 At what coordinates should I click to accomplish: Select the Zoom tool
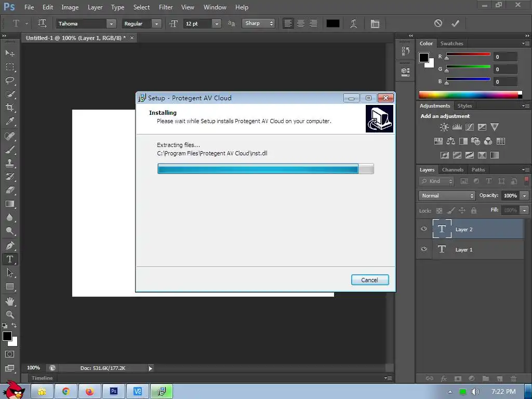click(9, 314)
